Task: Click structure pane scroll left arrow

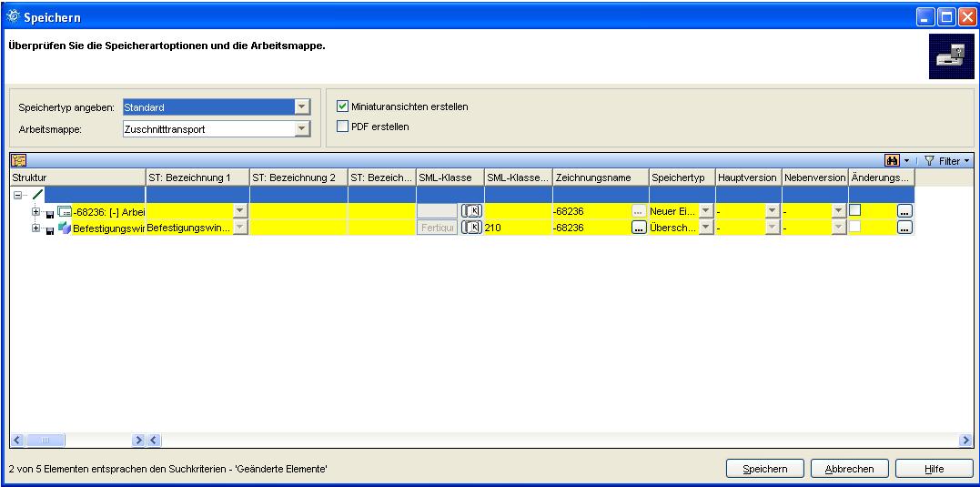Action: (x=17, y=440)
